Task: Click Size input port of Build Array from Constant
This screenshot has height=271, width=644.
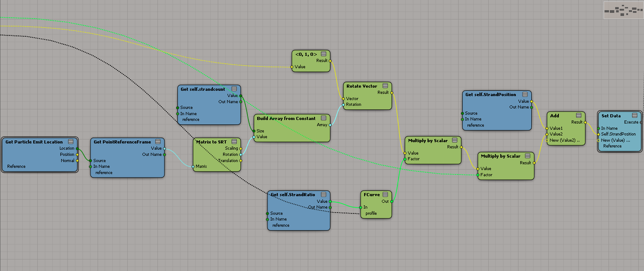Action: coord(254,131)
